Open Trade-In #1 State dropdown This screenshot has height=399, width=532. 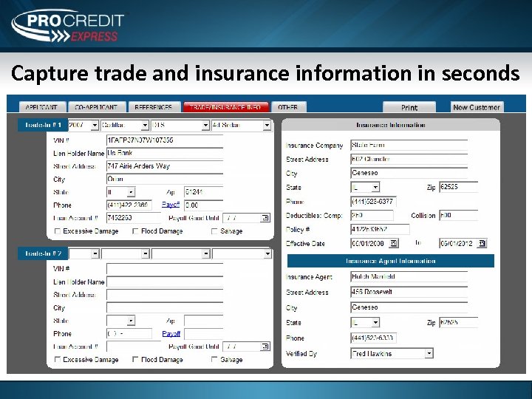point(131,192)
